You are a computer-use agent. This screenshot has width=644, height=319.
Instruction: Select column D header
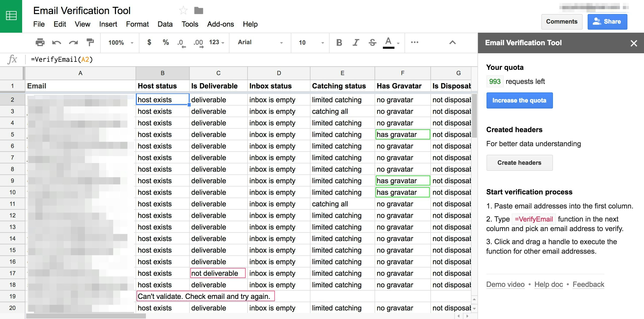[279, 73]
